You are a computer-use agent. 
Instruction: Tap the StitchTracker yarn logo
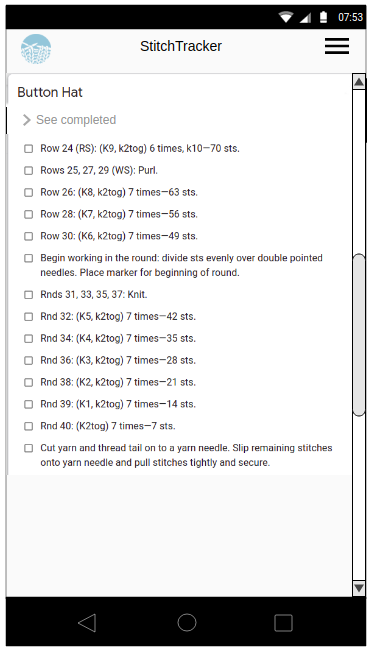pyautogui.click(x=36, y=49)
